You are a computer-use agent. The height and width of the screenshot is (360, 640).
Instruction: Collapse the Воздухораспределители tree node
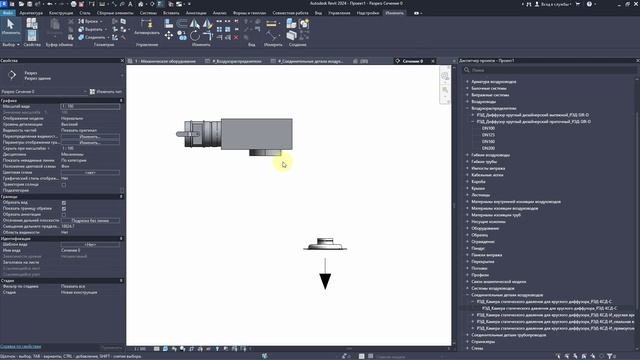coord(468,108)
